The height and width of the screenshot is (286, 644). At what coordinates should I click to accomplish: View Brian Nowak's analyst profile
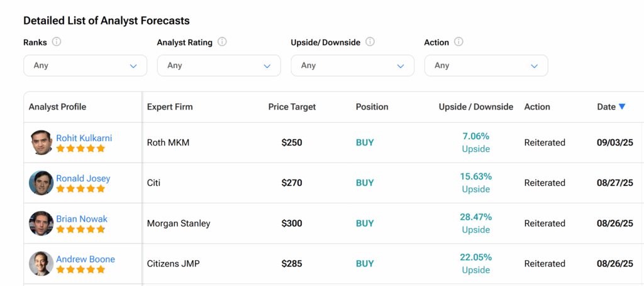(x=82, y=219)
